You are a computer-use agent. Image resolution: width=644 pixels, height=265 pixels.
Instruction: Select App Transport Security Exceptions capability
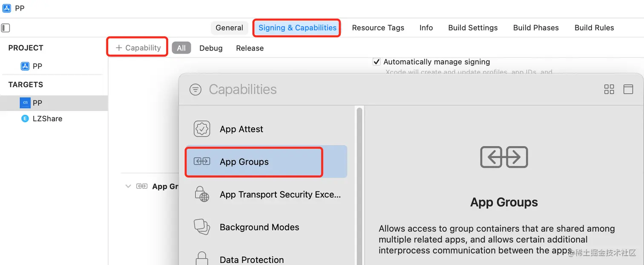point(280,194)
